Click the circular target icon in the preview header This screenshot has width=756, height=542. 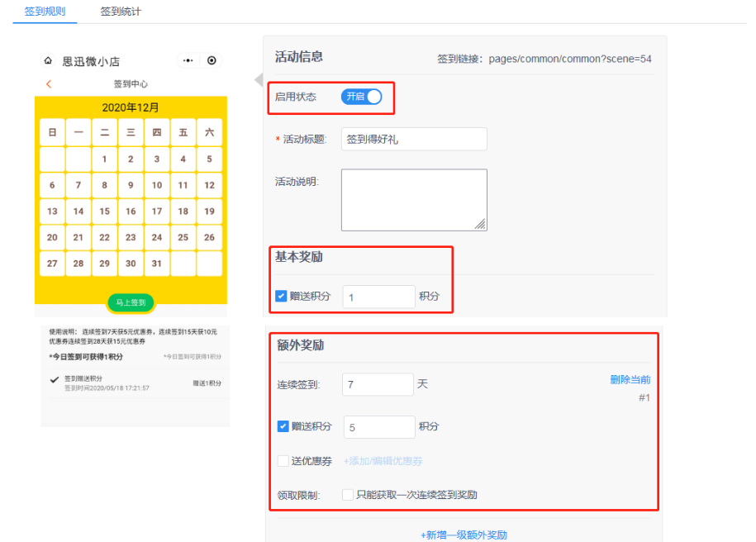[x=212, y=60]
